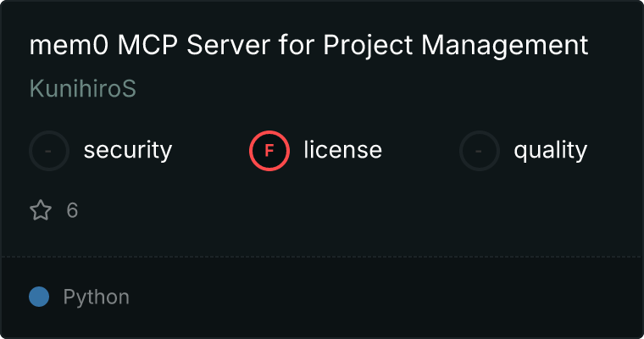
Task: Click the "quality" label text
Action: 550,151
